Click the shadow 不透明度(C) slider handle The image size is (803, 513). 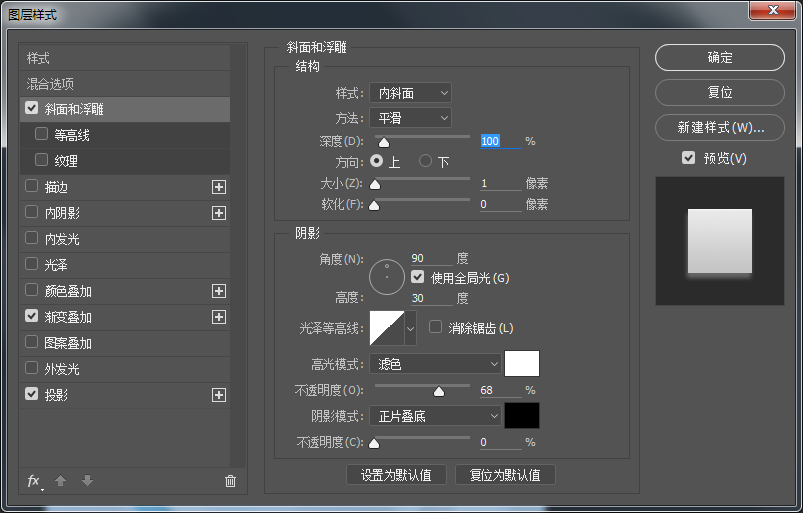pyautogui.click(x=374, y=443)
